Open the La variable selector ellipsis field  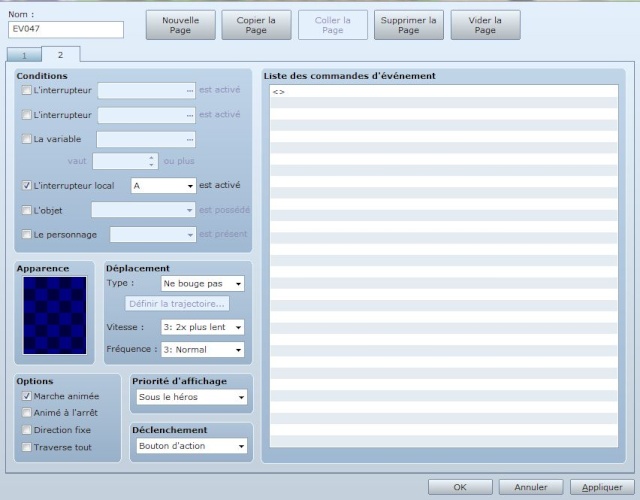pos(146,140)
